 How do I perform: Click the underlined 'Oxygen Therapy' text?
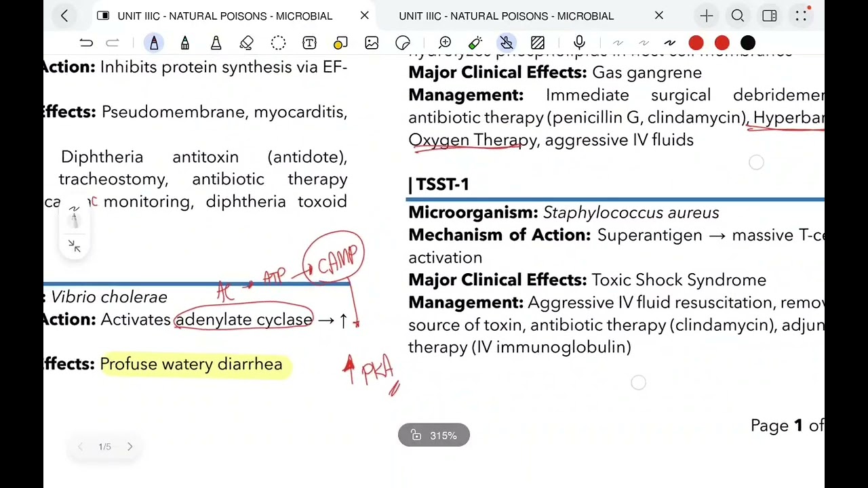coord(473,140)
